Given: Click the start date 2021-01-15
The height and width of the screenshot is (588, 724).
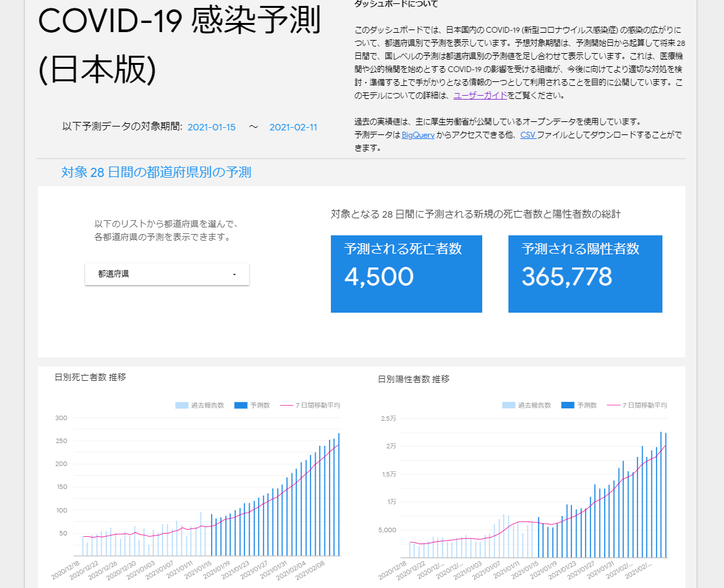Looking at the screenshot, I should click(212, 127).
